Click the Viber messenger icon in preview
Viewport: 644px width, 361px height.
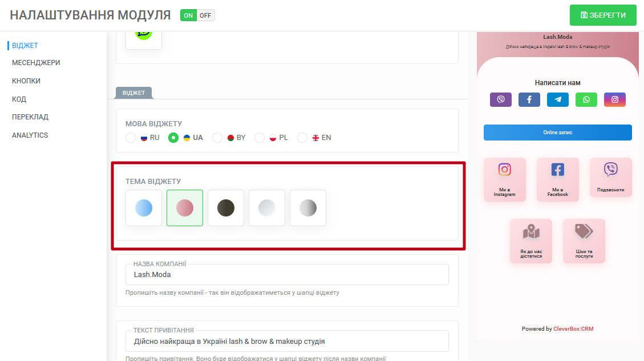click(x=501, y=99)
